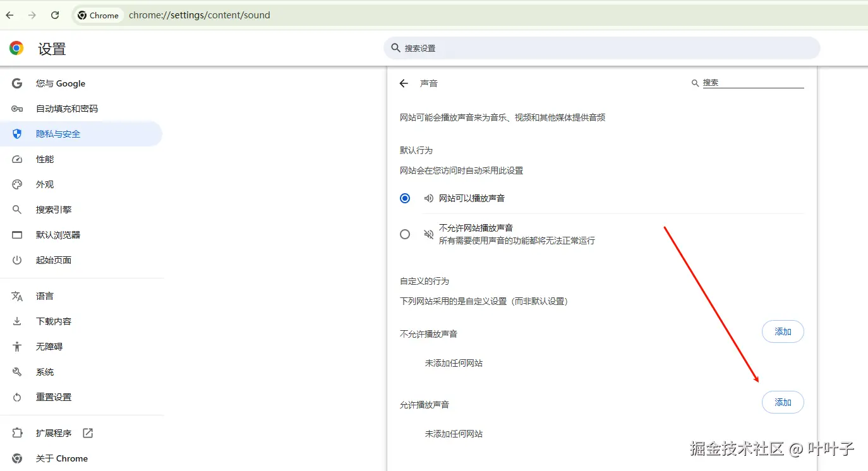Click the Chrome site info chip

(98, 15)
